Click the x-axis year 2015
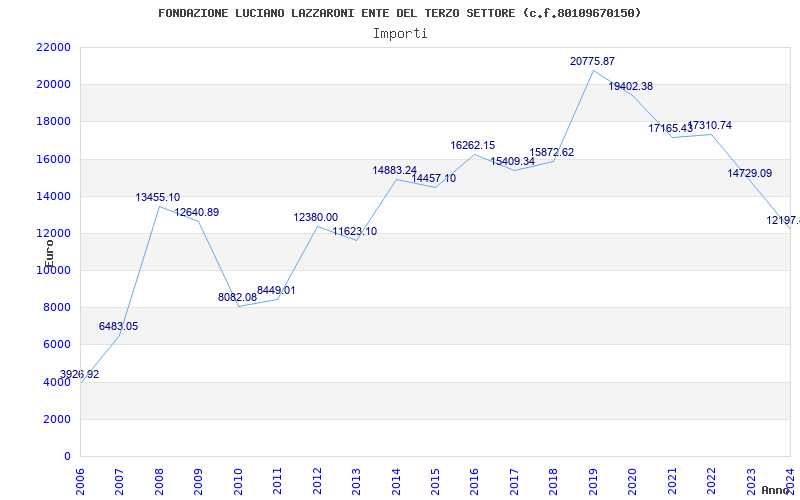800x500 pixels. [435, 481]
